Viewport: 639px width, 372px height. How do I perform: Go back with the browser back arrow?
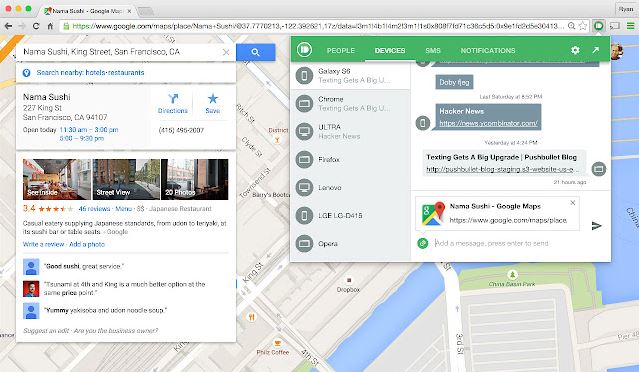tap(8, 26)
